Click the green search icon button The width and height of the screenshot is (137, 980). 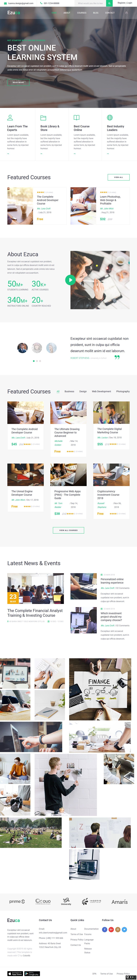(109, 3)
